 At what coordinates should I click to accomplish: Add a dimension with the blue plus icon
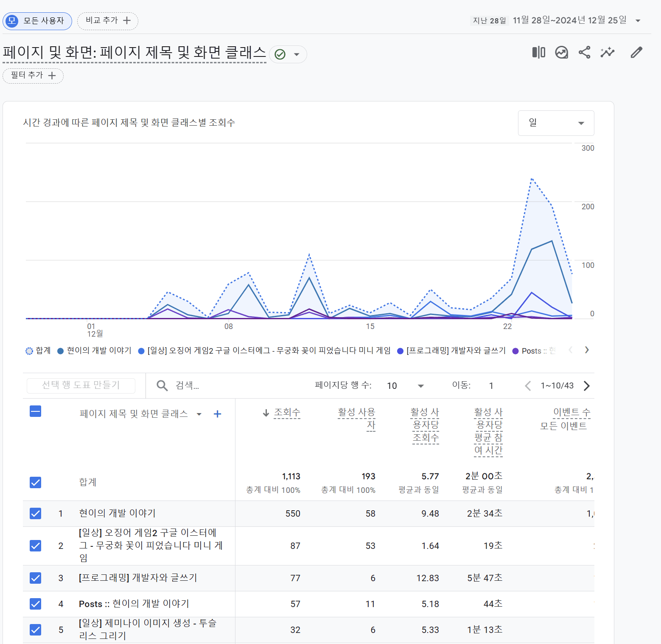point(217,414)
